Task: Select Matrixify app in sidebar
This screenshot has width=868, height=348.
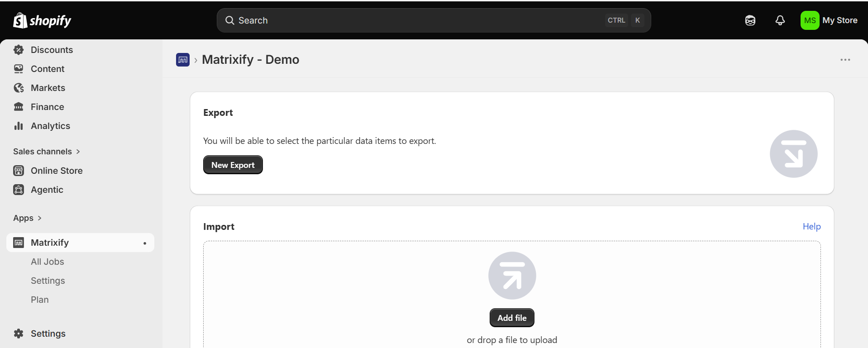Action: pyautogui.click(x=81, y=243)
